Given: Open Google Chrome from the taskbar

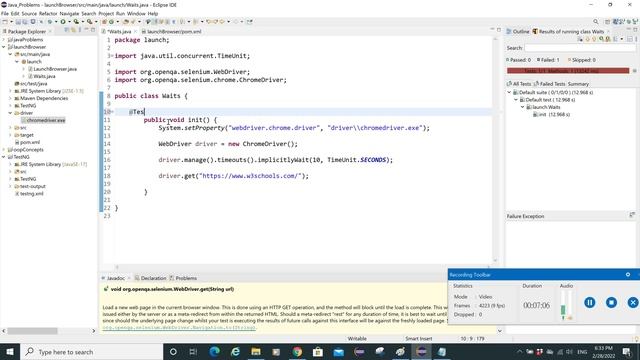Looking at the screenshot, I should 297,351.
